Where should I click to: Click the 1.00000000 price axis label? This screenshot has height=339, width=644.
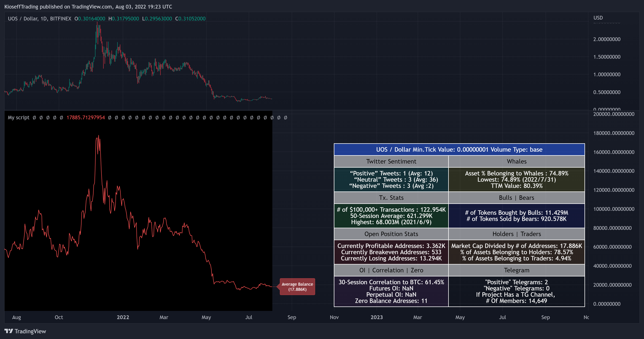607,74
